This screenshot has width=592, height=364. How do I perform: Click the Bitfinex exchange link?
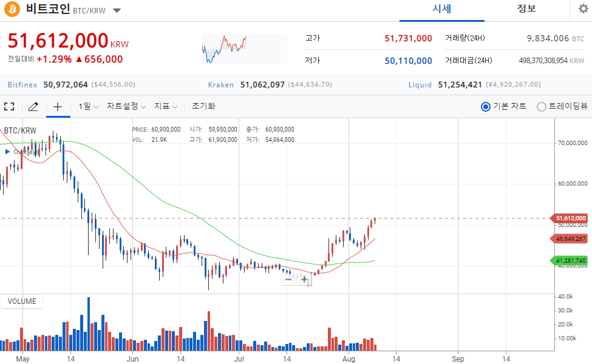(22, 84)
